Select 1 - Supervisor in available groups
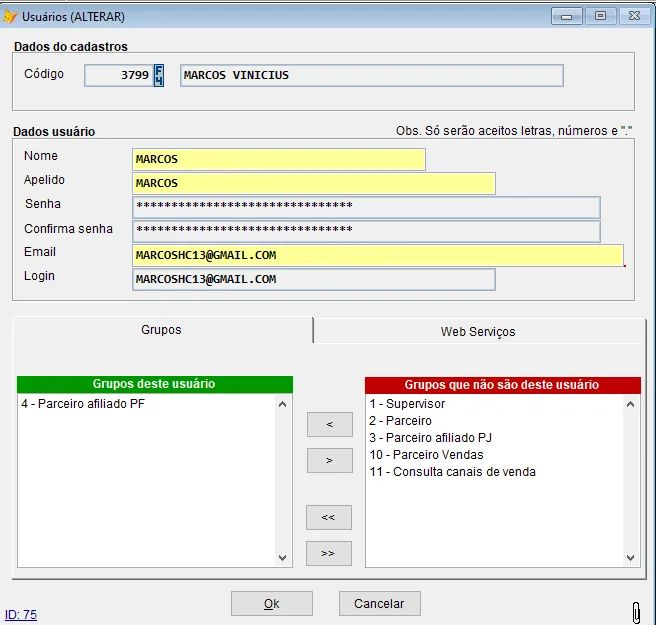 pos(407,404)
